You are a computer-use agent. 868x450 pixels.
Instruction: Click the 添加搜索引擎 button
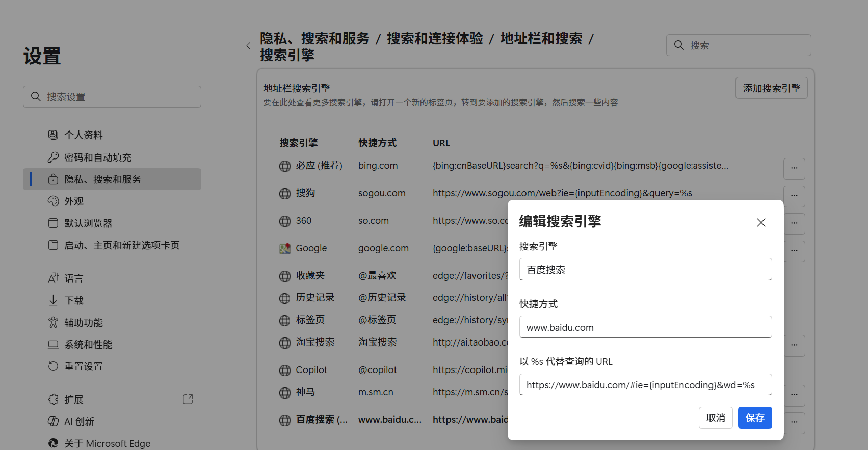pyautogui.click(x=771, y=88)
